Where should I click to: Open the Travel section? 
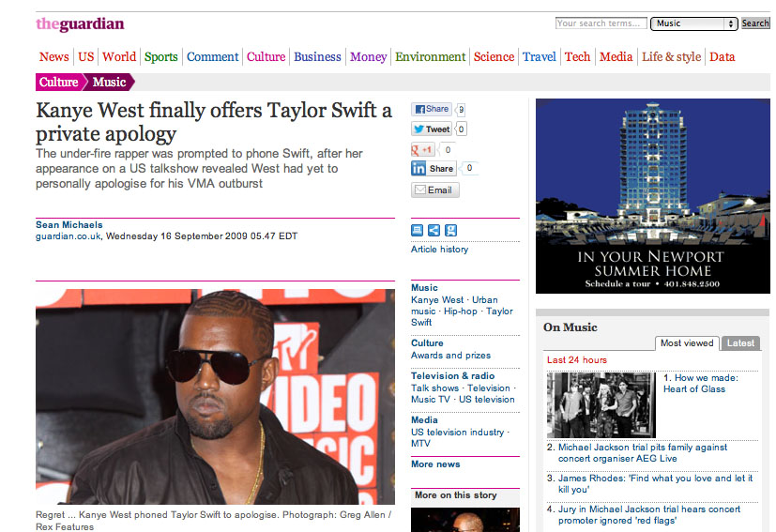[540, 57]
